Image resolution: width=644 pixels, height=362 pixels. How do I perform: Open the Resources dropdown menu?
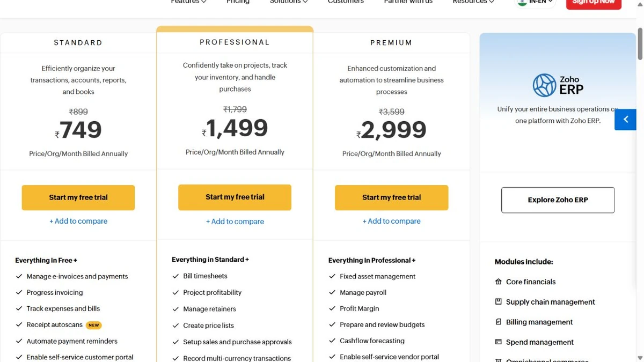pyautogui.click(x=473, y=2)
